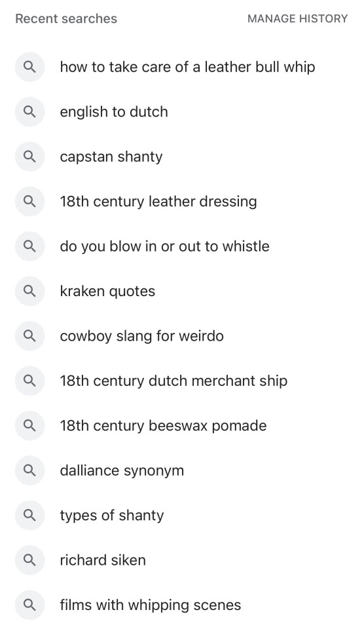Tap 'films with whipping scenes' text

coord(151,605)
